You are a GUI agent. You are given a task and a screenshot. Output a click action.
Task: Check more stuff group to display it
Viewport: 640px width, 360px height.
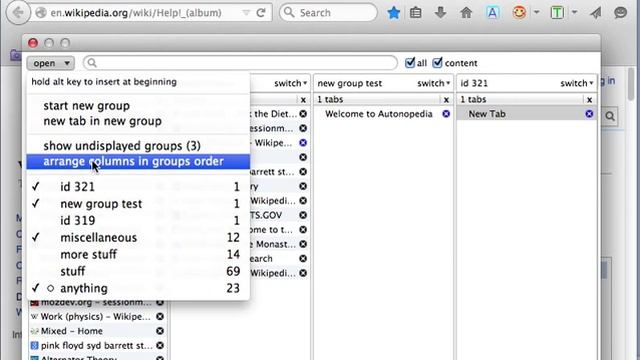tap(138, 254)
